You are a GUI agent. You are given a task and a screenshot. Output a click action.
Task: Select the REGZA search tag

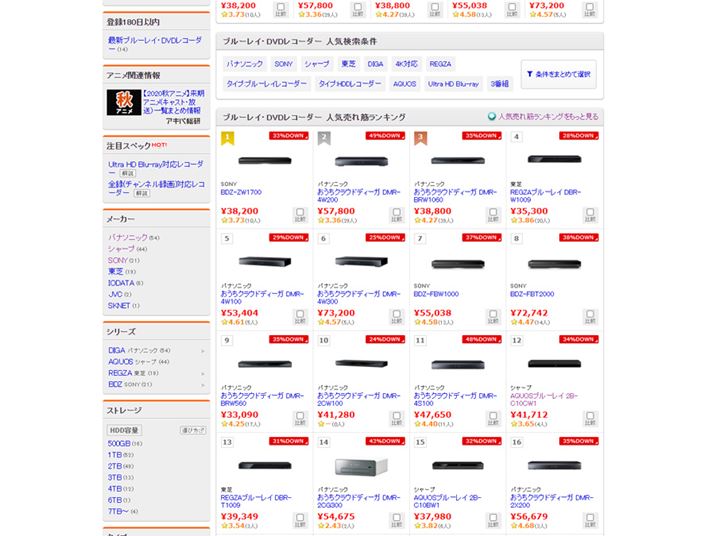pyautogui.click(x=440, y=64)
